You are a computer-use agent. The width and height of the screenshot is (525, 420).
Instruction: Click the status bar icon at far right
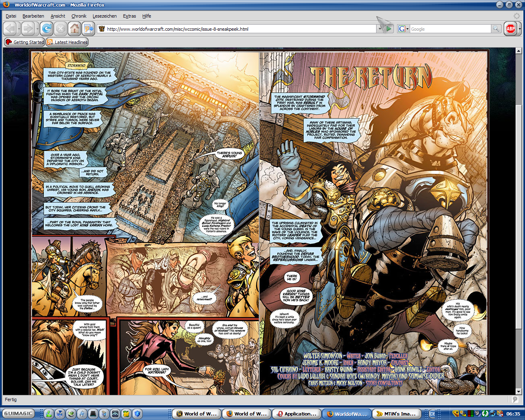click(515, 399)
